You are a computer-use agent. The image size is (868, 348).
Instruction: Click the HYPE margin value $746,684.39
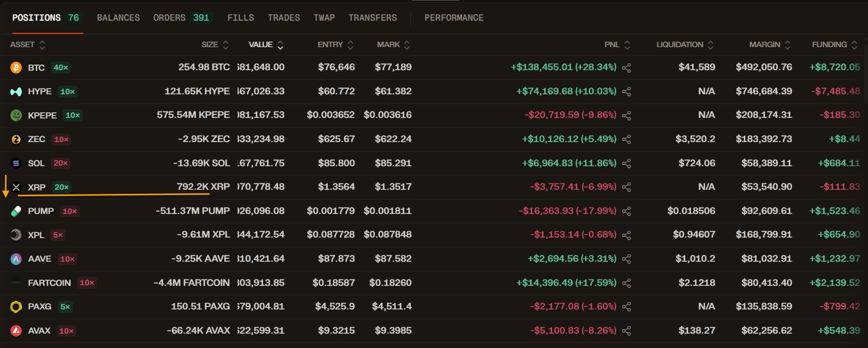coord(764,91)
